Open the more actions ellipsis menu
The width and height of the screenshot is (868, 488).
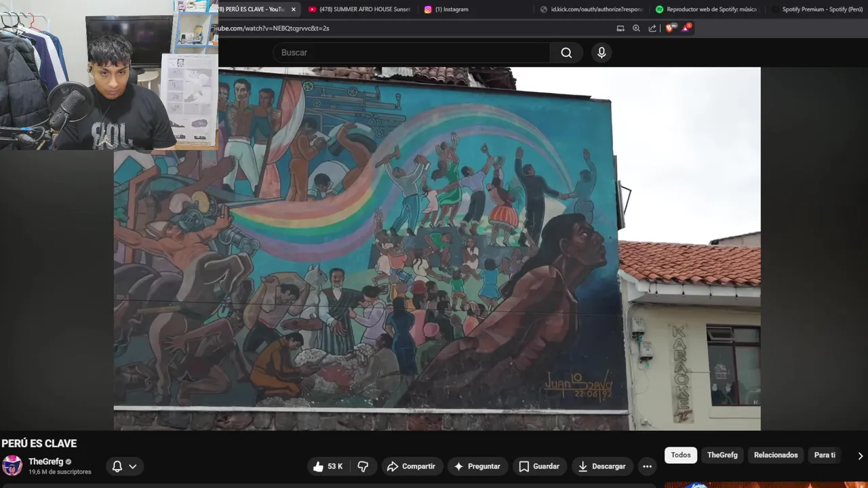click(647, 466)
